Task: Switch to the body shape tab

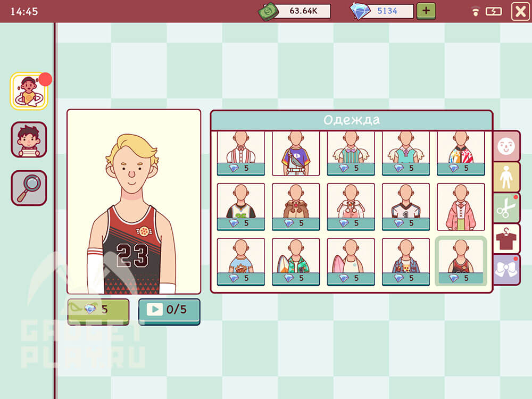Action: point(506,177)
